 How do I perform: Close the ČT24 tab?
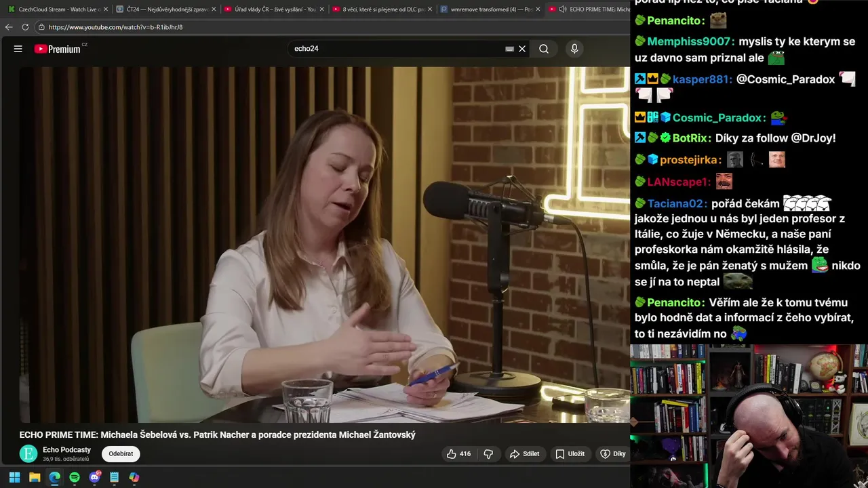coord(214,9)
